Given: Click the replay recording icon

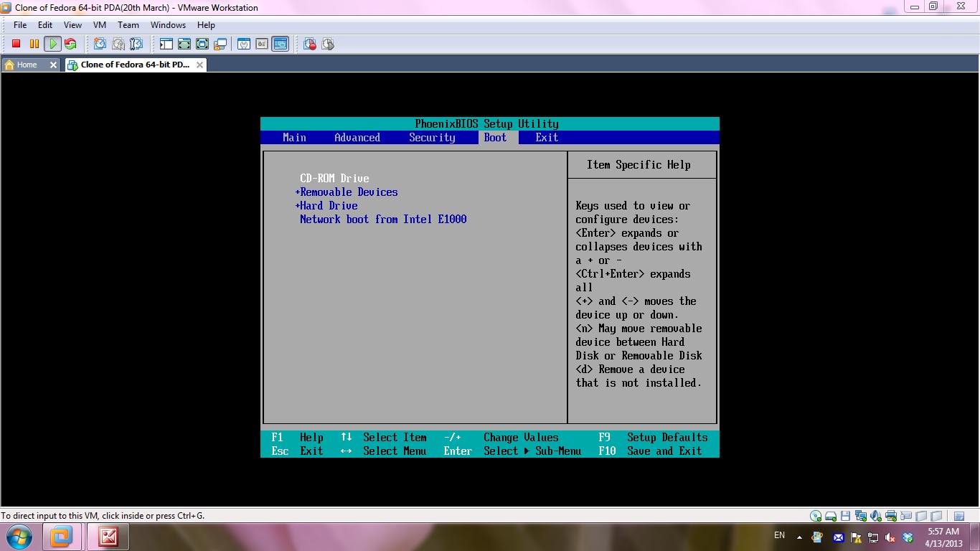Looking at the screenshot, I should click(328, 44).
